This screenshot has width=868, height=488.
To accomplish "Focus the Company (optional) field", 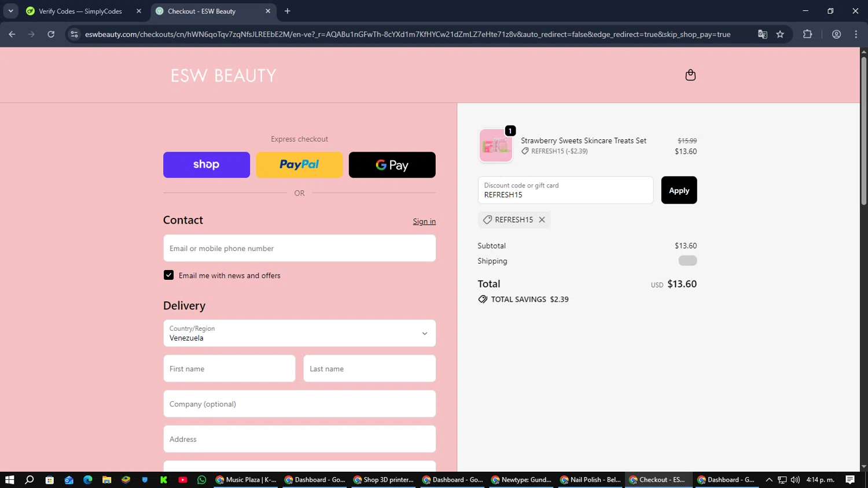I will pyautogui.click(x=299, y=404).
